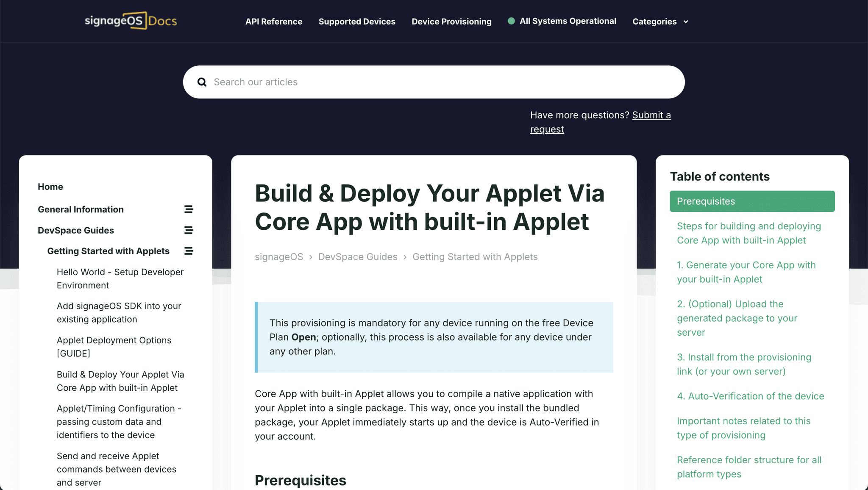This screenshot has height=490, width=868.
Task: Open the section menu beside General Information
Action: coord(188,209)
